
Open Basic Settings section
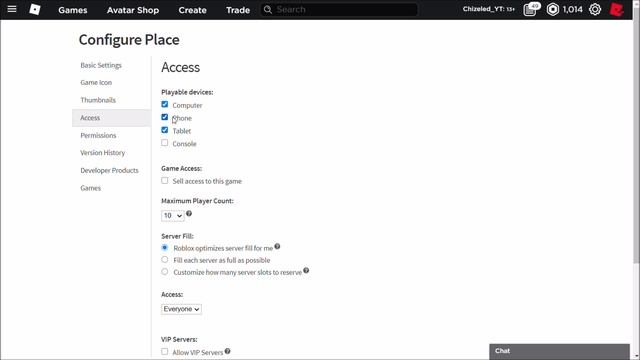[101, 65]
